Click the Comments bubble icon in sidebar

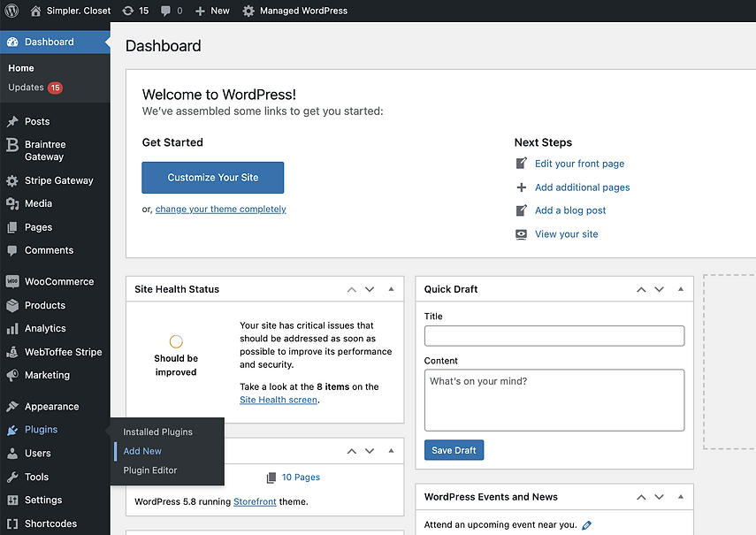[12, 250]
